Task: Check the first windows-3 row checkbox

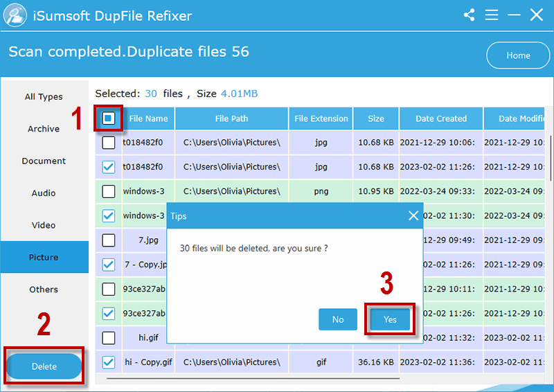Action: tap(109, 191)
